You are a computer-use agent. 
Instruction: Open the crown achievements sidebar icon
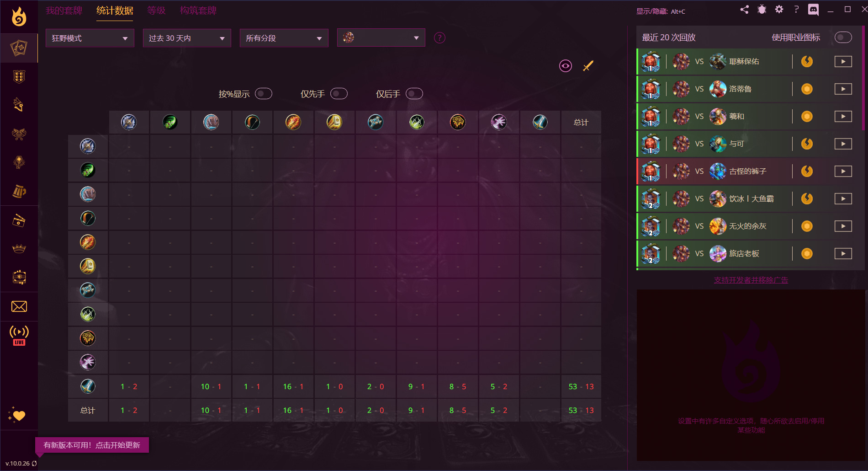(x=19, y=249)
